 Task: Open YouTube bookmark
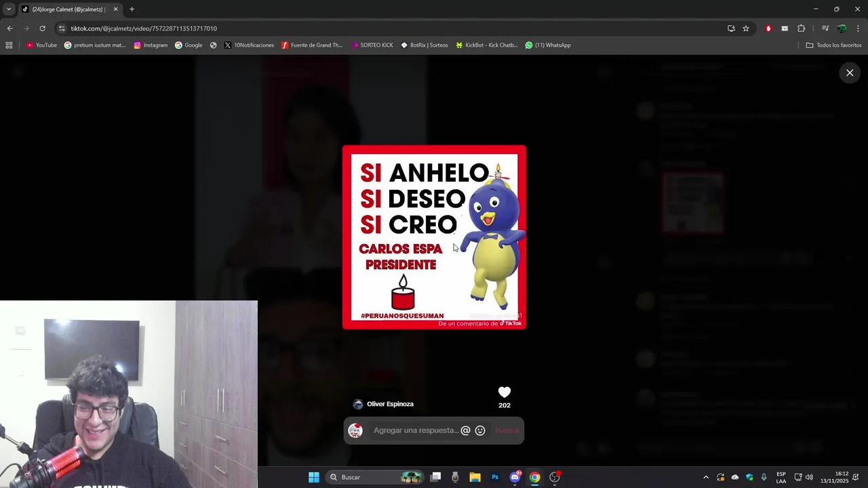tap(41, 45)
